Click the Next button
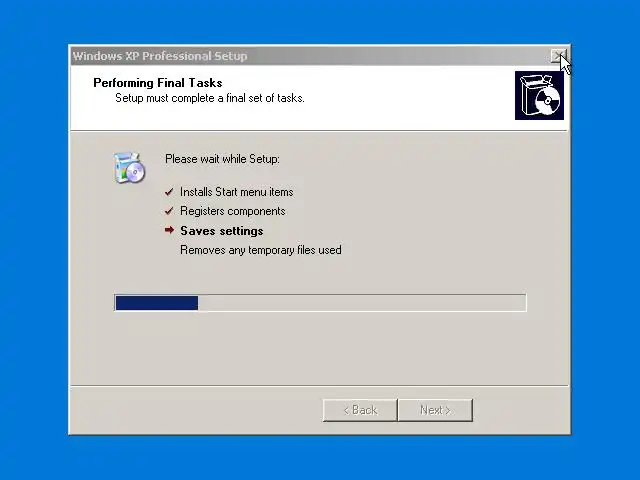The image size is (640, 480). coord(435,410)
